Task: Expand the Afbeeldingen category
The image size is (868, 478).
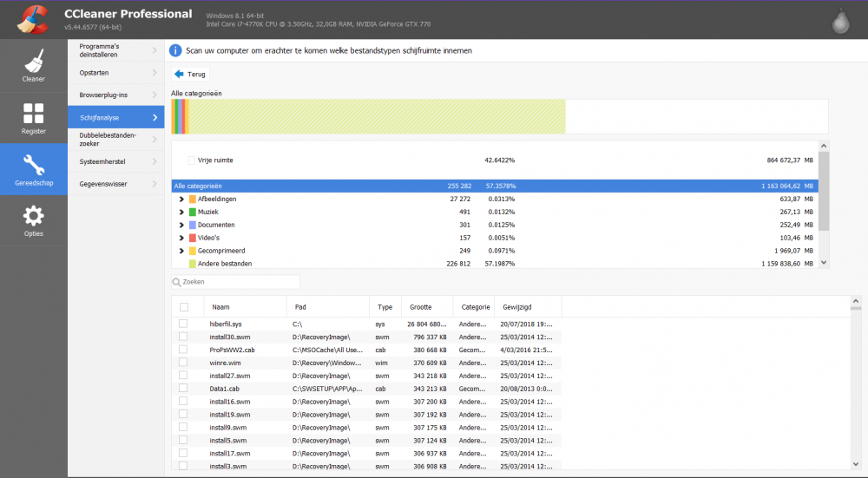Action: coord(181,199)
